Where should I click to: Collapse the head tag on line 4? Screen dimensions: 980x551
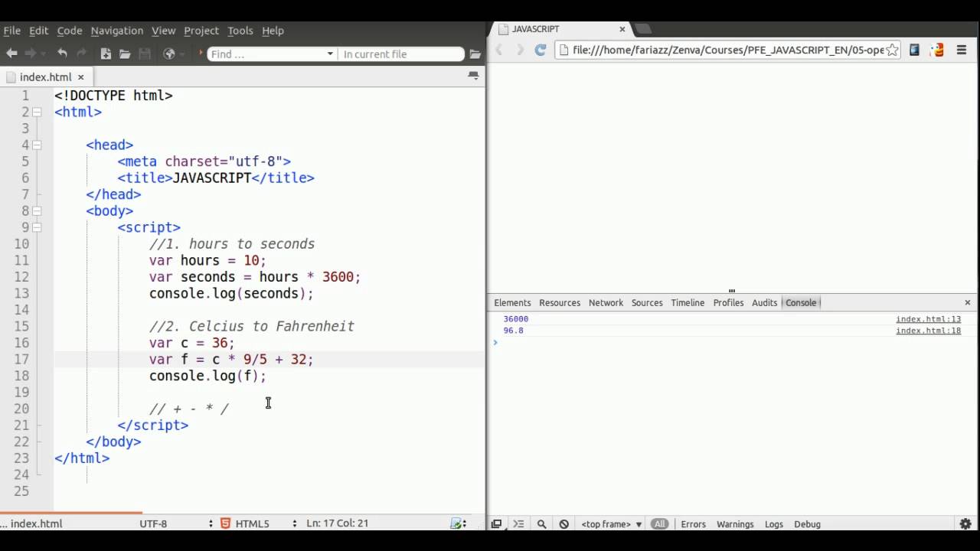37,145
